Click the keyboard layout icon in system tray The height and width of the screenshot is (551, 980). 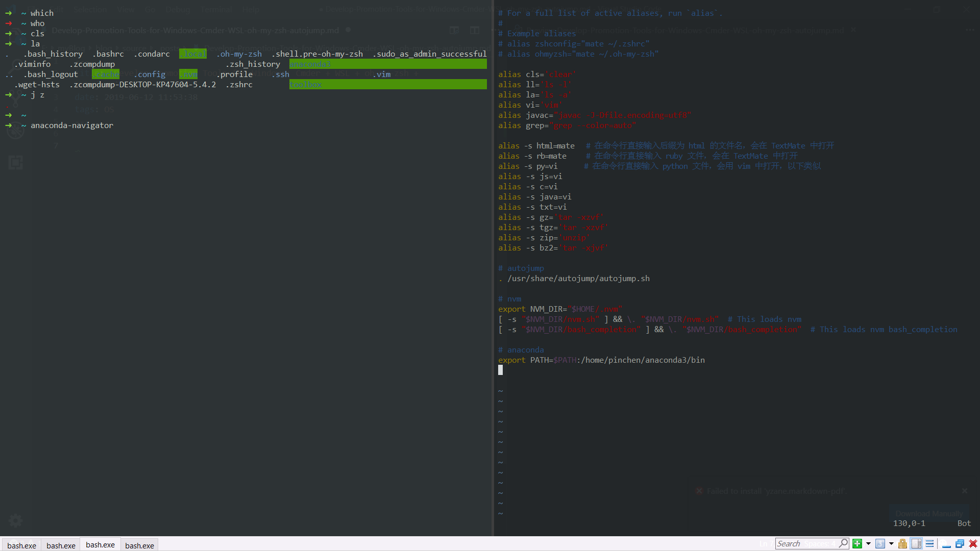880,543
